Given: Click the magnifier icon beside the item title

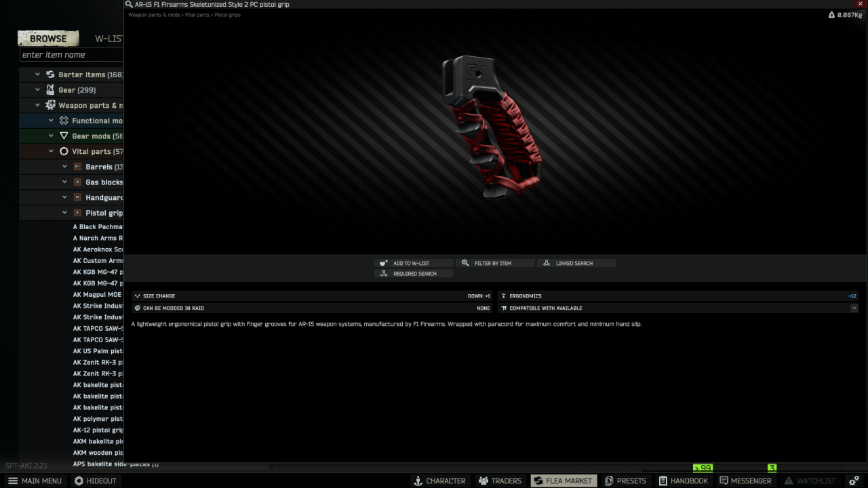Looking at the screenshot, I should 129,4.
